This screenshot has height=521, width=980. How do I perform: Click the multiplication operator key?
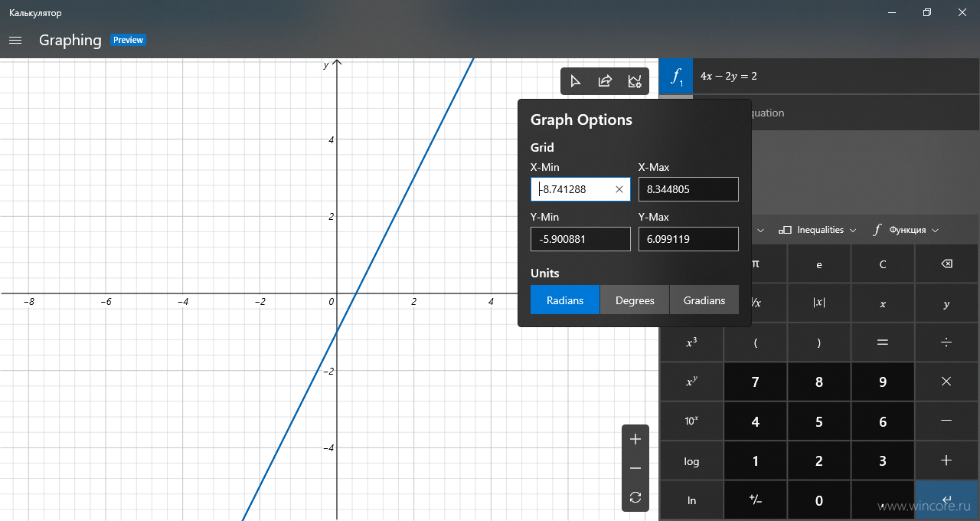click(946, 382)
